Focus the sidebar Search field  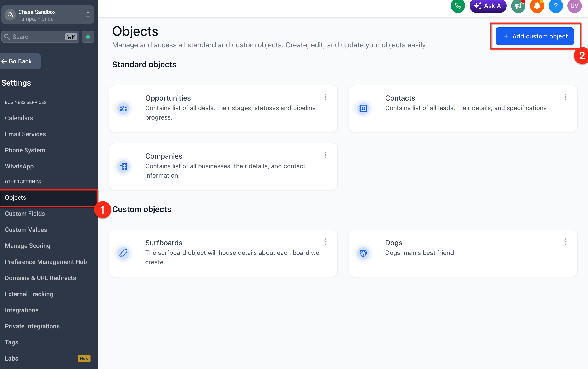(x=40, y=37)
